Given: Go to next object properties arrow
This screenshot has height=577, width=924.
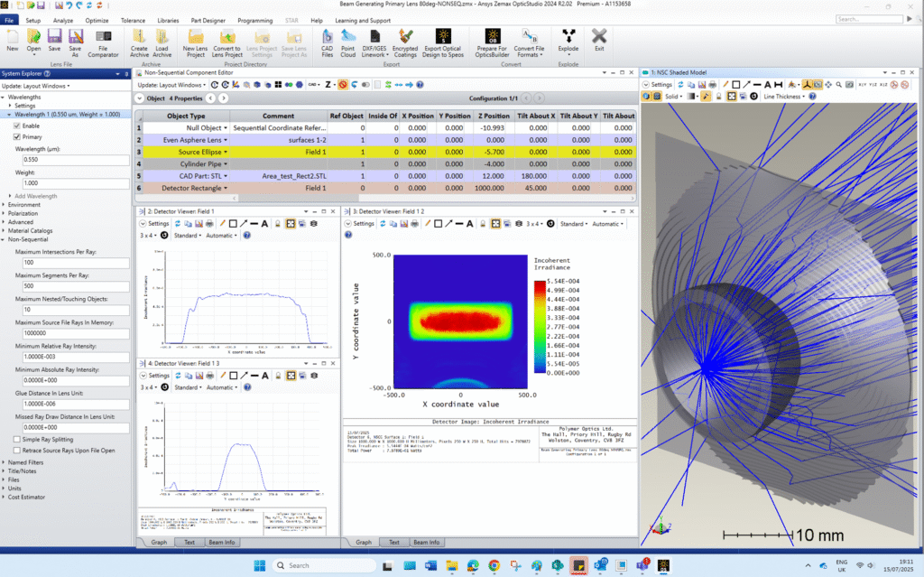Looking at the screenshot, I should click(x=224, y=98).
